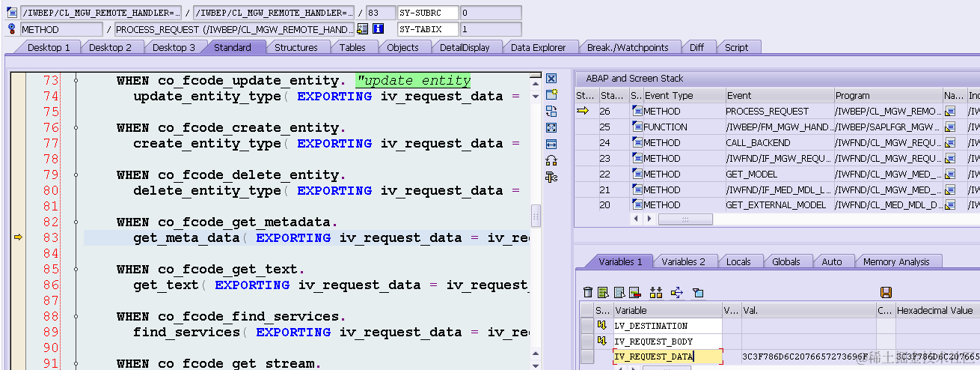Click the tool settings wrench icon

point(551,177)
